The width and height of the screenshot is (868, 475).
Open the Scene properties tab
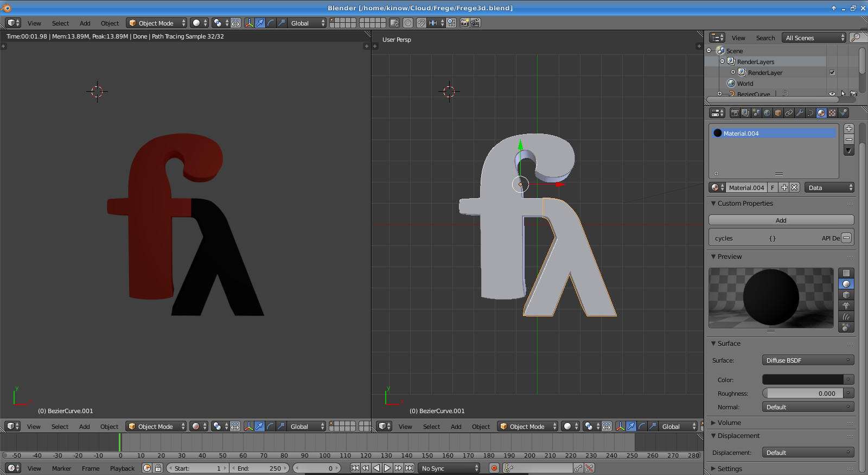[756, 113]
